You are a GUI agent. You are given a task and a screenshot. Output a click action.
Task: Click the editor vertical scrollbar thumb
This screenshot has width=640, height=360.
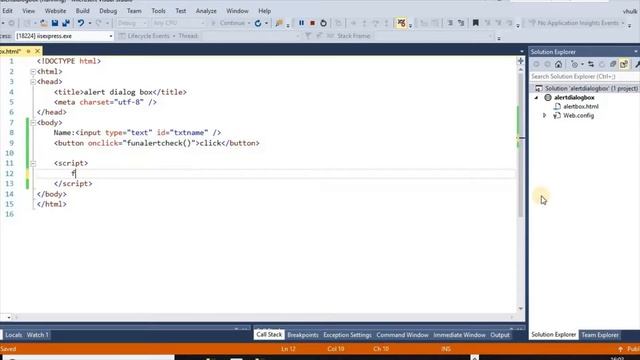(521, 145)
